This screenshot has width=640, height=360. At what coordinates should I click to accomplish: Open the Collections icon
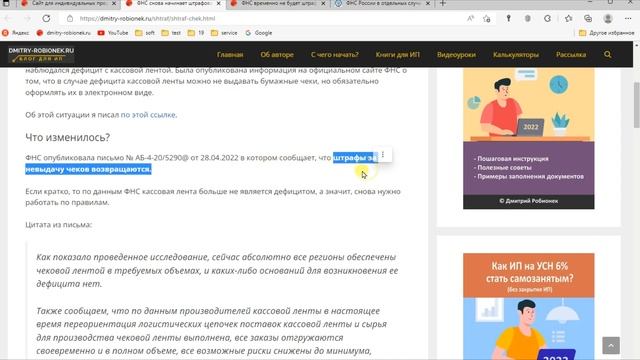pyautogui.click(x=588, y=18)
